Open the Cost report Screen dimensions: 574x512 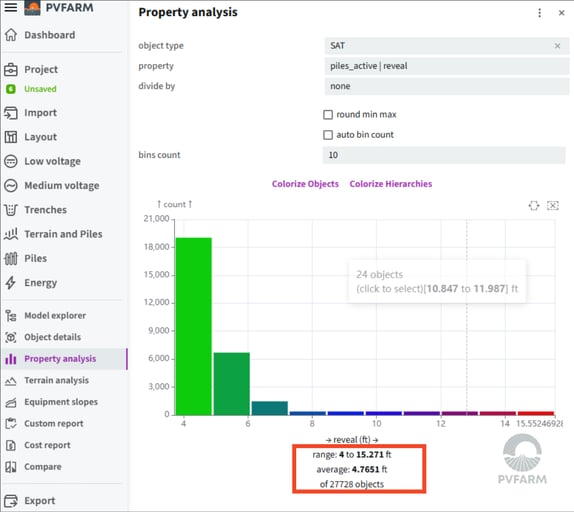pos(47,445)
